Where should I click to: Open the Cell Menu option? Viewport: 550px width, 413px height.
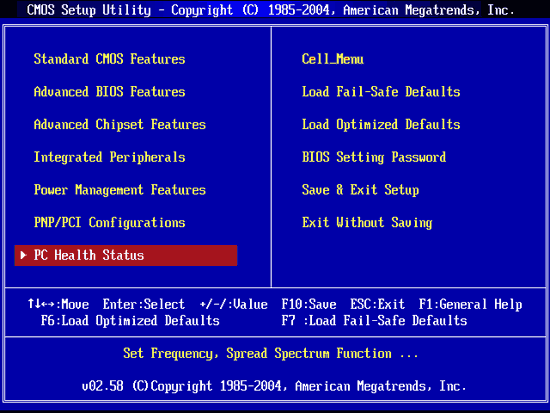pyautogui.click(x=333, y=59)
